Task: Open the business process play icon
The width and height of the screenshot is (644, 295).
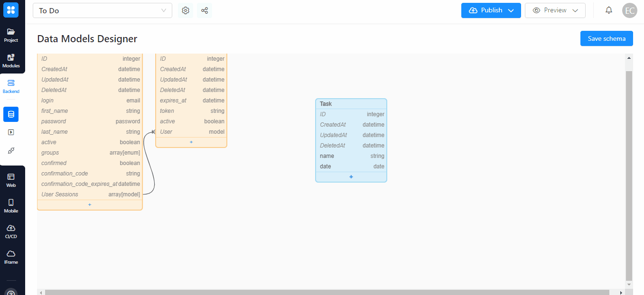Action: tap(11, 132)
